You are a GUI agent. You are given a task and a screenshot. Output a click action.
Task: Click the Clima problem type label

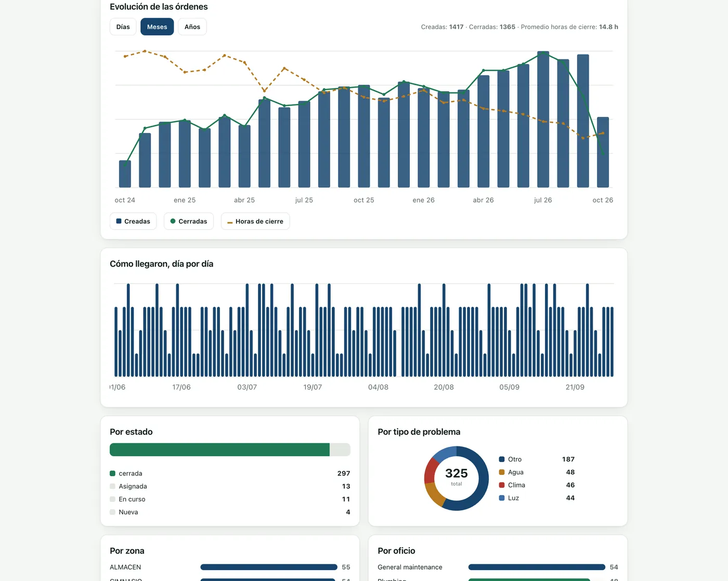(516, 485)
